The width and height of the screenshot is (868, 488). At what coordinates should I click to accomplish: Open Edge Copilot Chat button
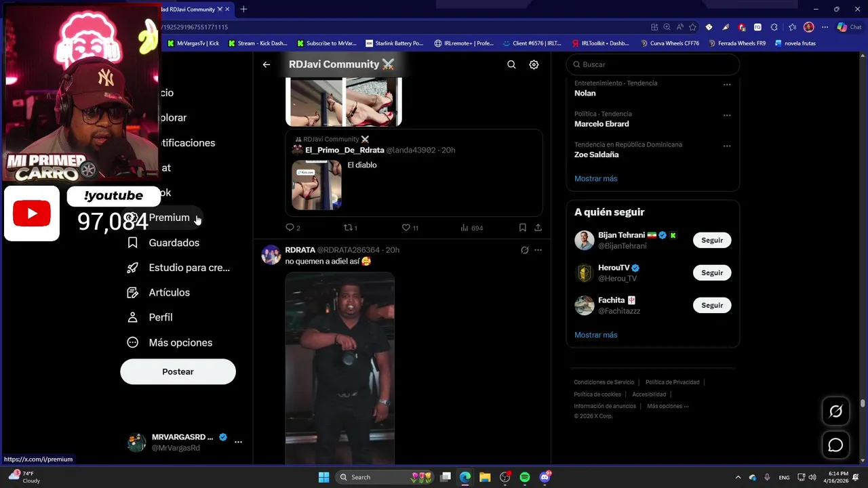click(x=849, y=27)
